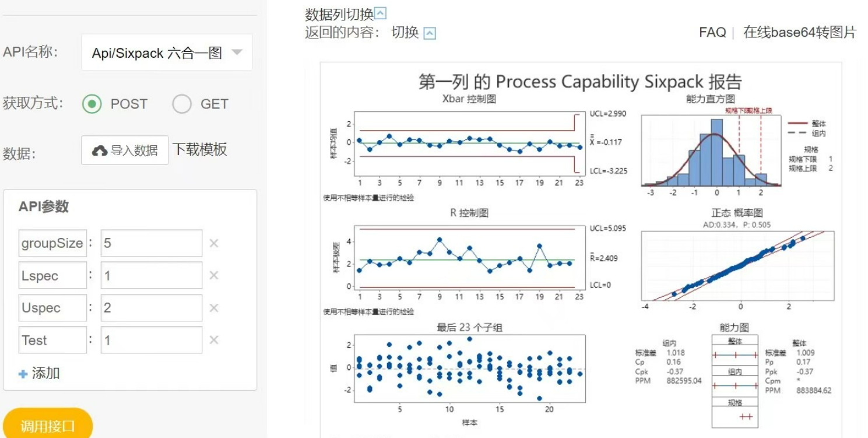
Task: Click the LCL=-3.225 label
Action: point(609,171)
